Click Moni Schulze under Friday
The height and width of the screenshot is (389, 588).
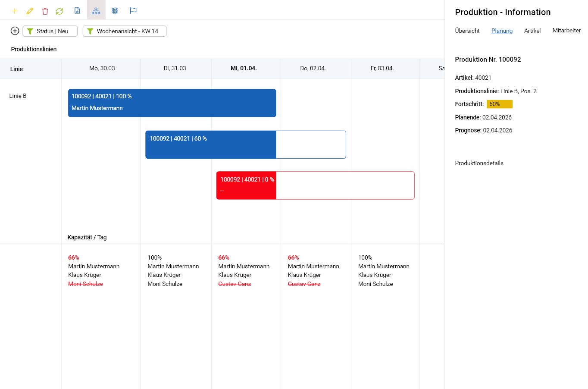click(x=375, y=284)
